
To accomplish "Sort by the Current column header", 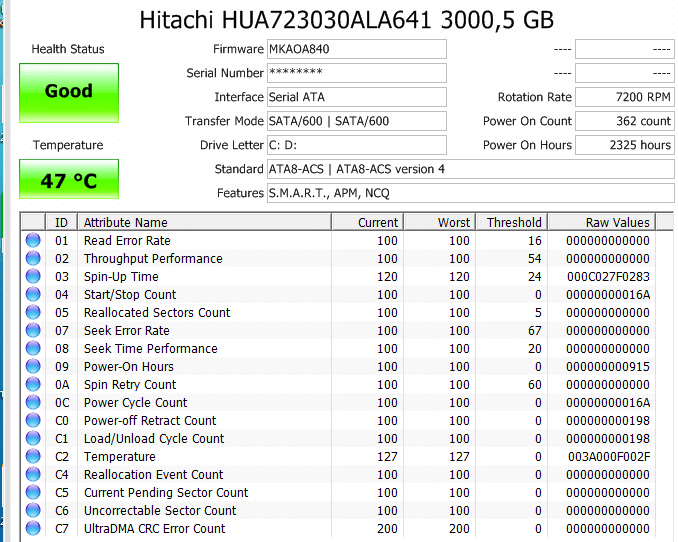I will tap(368, 222).
